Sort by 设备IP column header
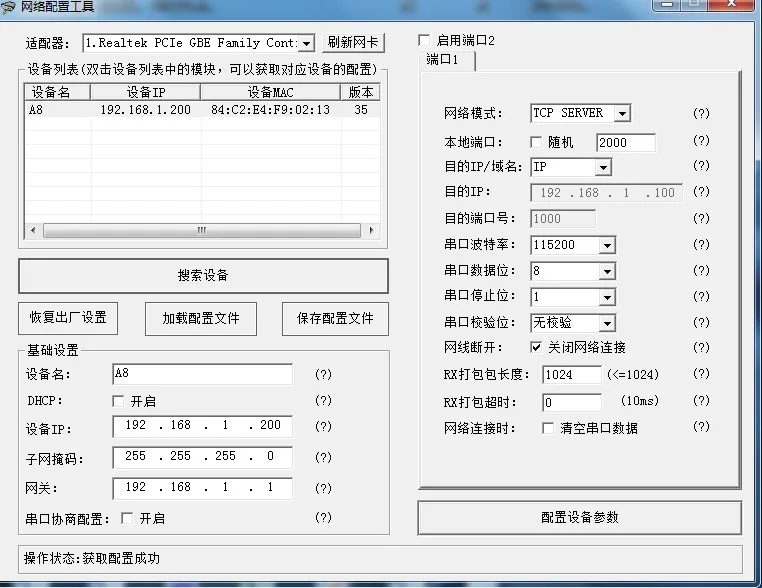This screenshot has width=762, height=588. (x=146, y=92)
